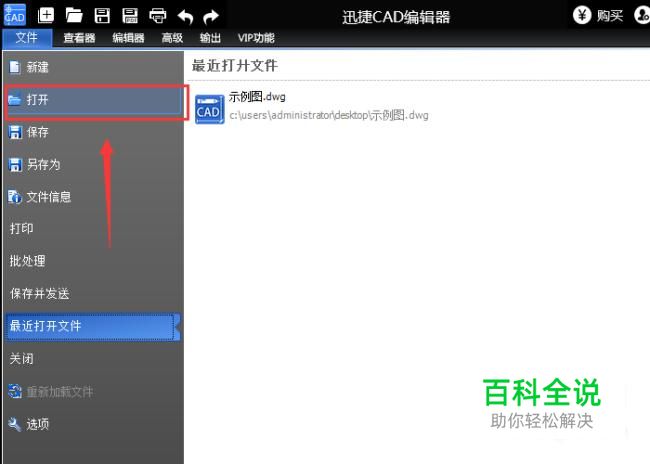Select 关闭 in the file menu
This screenshot has height=464, width=650.
93,359
